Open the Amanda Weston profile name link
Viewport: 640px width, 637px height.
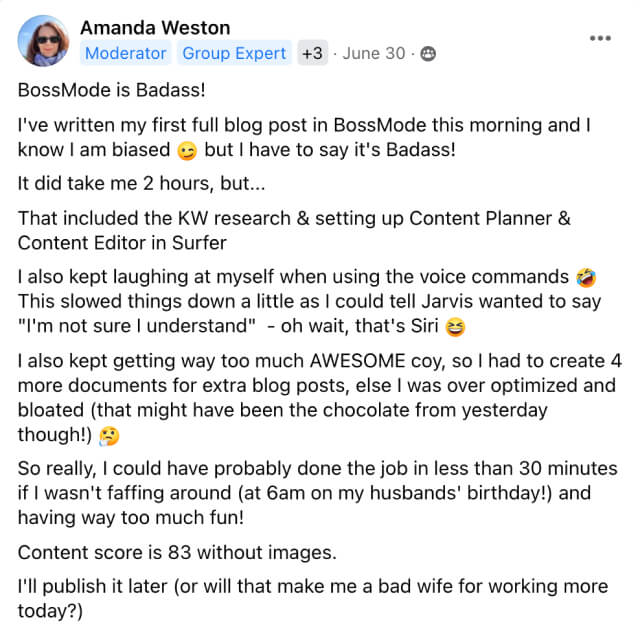[155, 28]
